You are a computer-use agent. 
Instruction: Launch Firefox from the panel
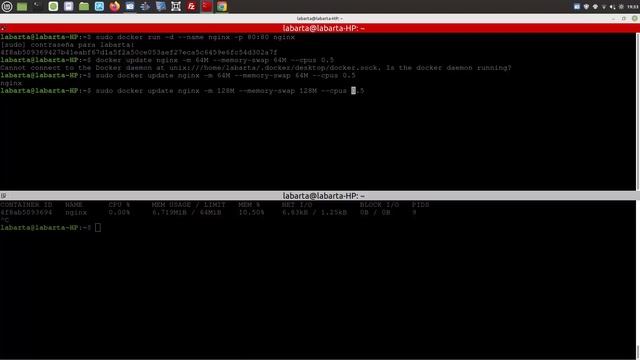click(x=115, y=6)
